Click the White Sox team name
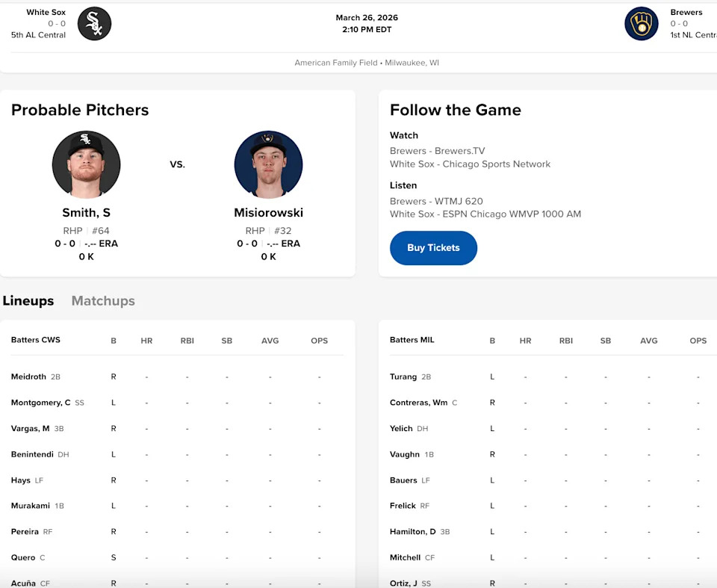This screenshot has height=588, width=717. click(x=46, y=13)
